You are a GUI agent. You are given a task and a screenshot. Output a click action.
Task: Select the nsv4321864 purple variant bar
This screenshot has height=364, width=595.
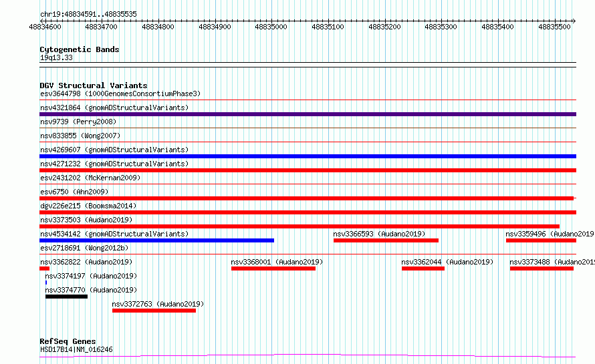coord(308,114)
